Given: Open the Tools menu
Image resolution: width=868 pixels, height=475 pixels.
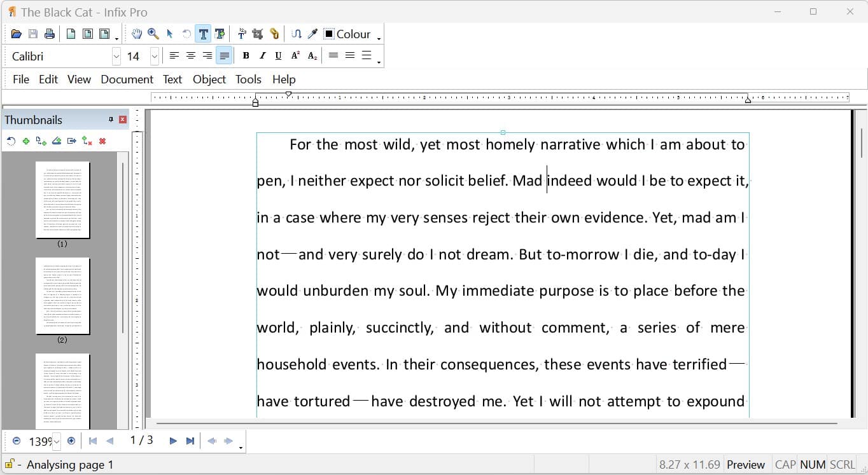Looking at the screenshot, I should pos(248,79).
